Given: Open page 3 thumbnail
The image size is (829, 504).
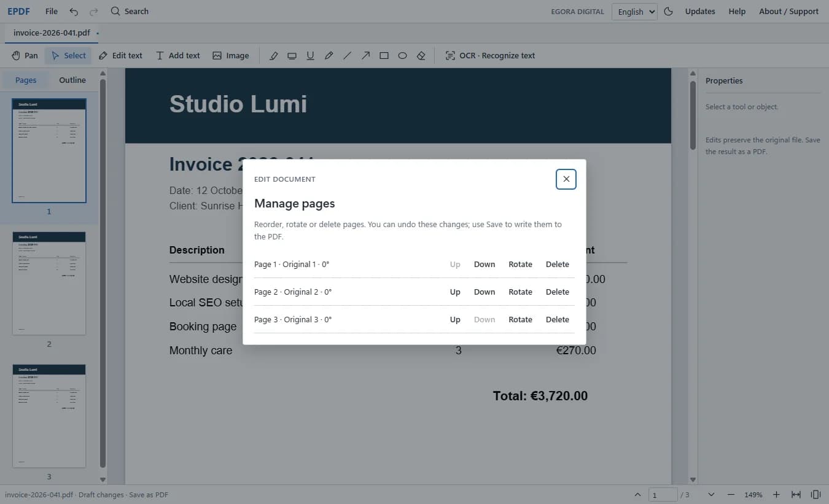Looking at the screenshot, I should (49, 416).
